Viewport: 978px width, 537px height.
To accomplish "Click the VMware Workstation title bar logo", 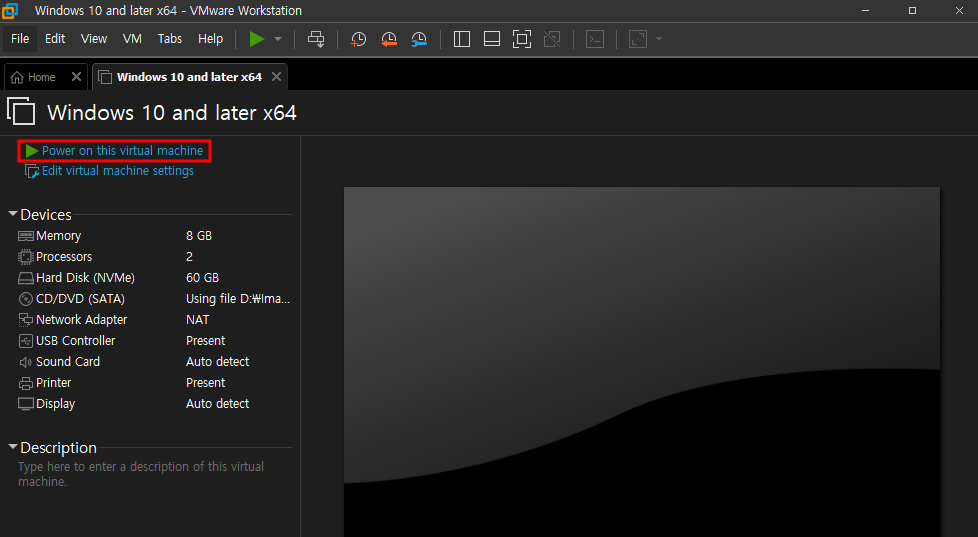I will 11,11.
